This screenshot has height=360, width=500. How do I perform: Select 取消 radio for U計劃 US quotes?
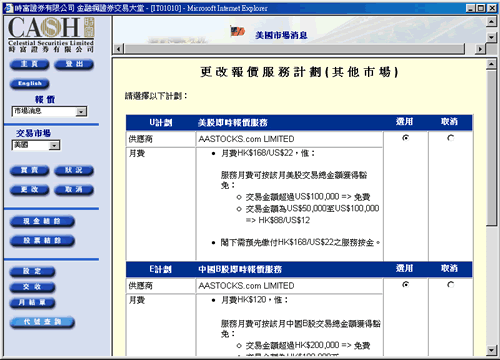coord(451,138)
